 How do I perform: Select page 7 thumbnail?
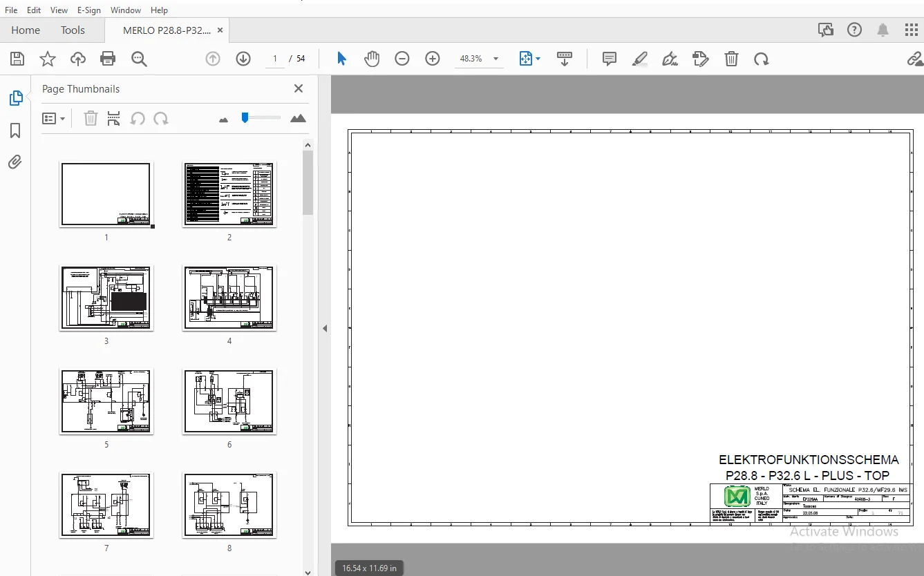click(105, 505)
